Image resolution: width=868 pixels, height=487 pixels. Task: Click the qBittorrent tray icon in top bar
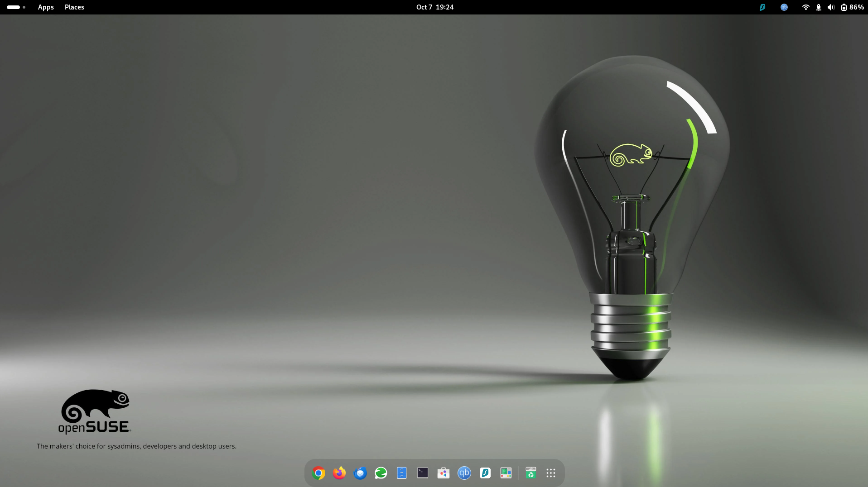784,7
